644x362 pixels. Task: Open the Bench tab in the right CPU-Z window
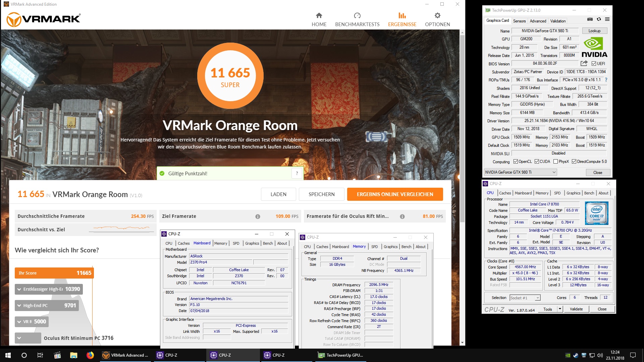(x=589, y=193)
